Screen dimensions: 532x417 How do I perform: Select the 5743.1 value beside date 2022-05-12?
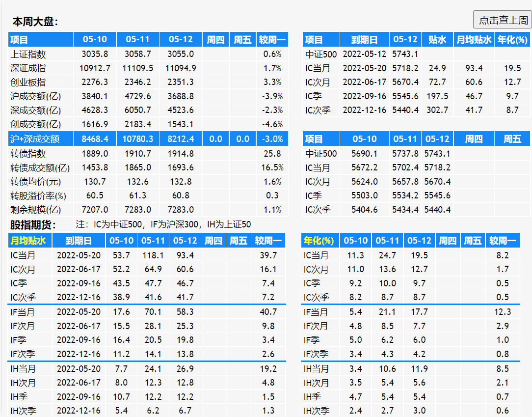coord(405,54)
